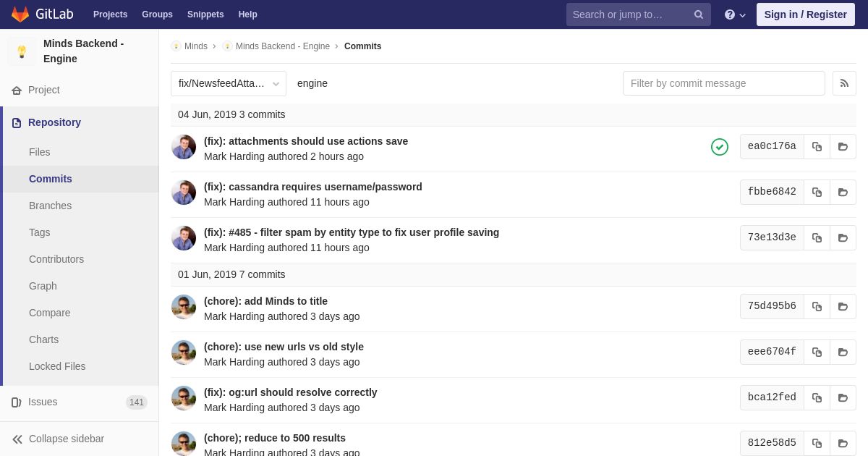
Task: Click the search magnifier icon
Action: [699, 14]
